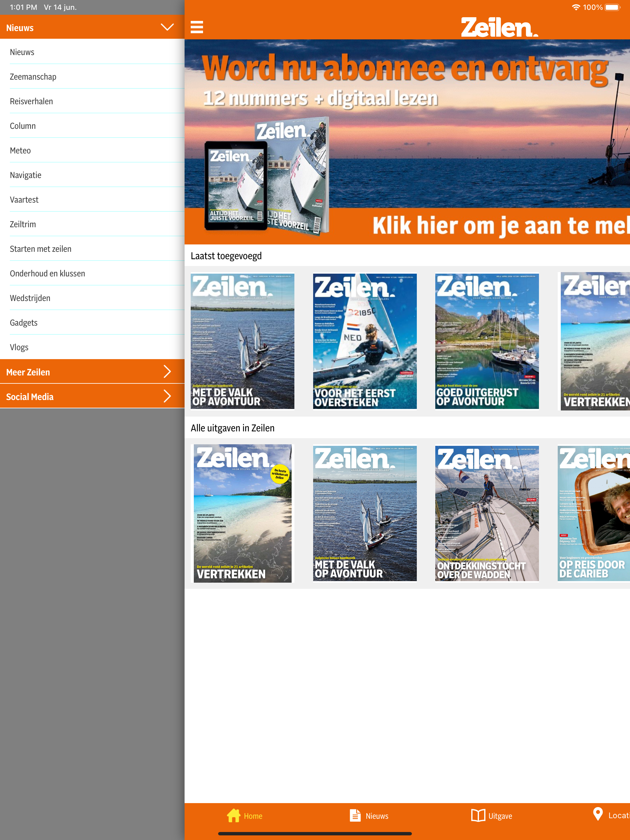
Task: Tap the Alle uitgaven in Zeilen heading
Action: (x=233, y=428)
